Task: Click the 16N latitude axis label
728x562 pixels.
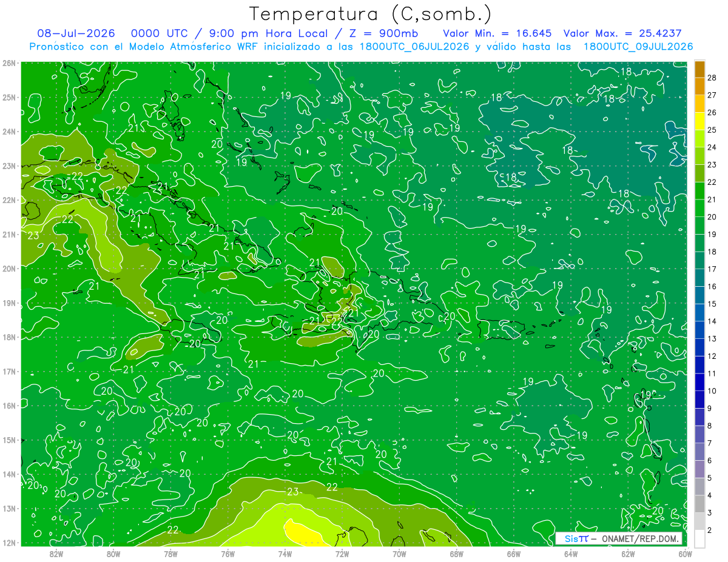Action: (x=8, y=406)
